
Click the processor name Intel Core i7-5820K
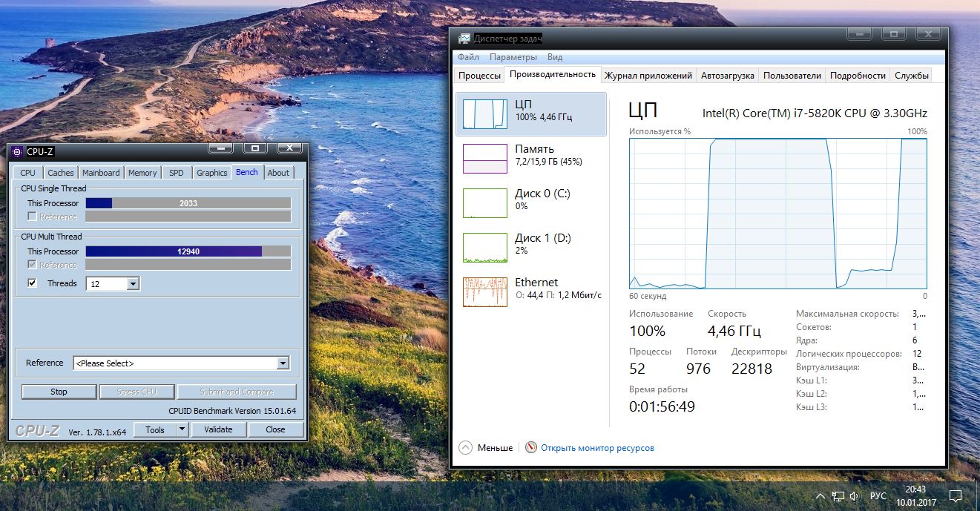pyautogui.click(x=815, y=113)
